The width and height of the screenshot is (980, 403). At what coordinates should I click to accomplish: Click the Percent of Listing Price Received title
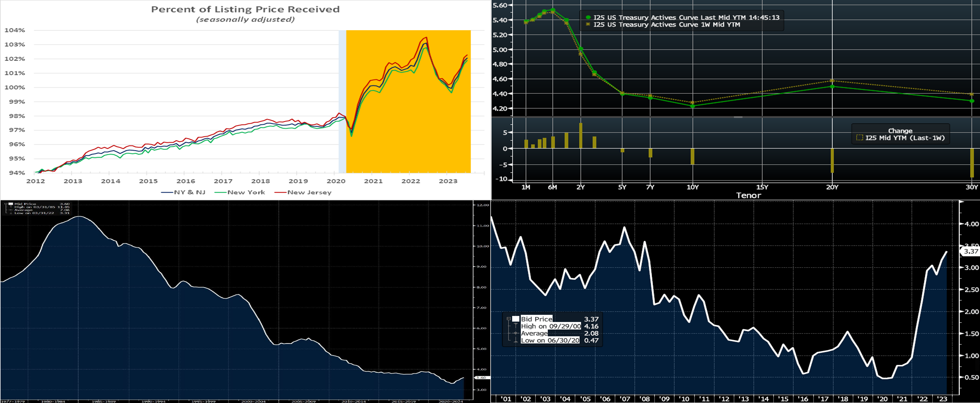pyautogui.click(x=245, y=10)
